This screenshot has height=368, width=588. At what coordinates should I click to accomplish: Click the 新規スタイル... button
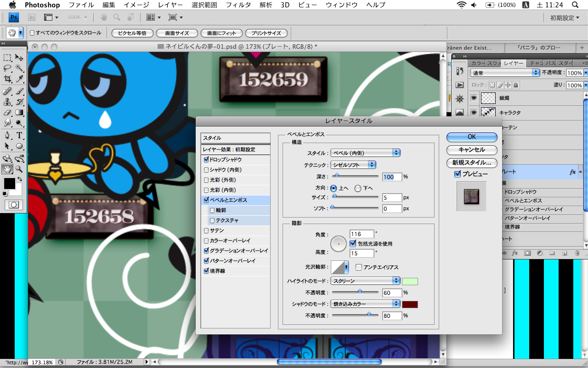(x=472, y=163)
